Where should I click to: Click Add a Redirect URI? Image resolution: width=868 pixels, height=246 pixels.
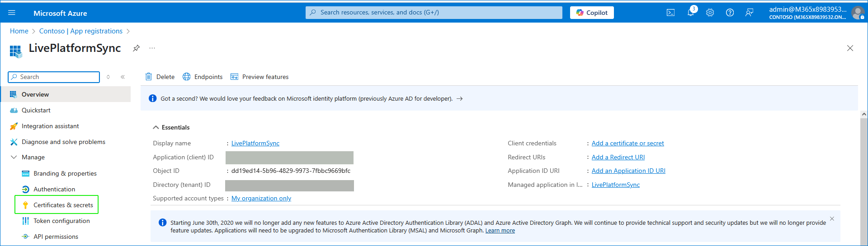tap(618, 157)
